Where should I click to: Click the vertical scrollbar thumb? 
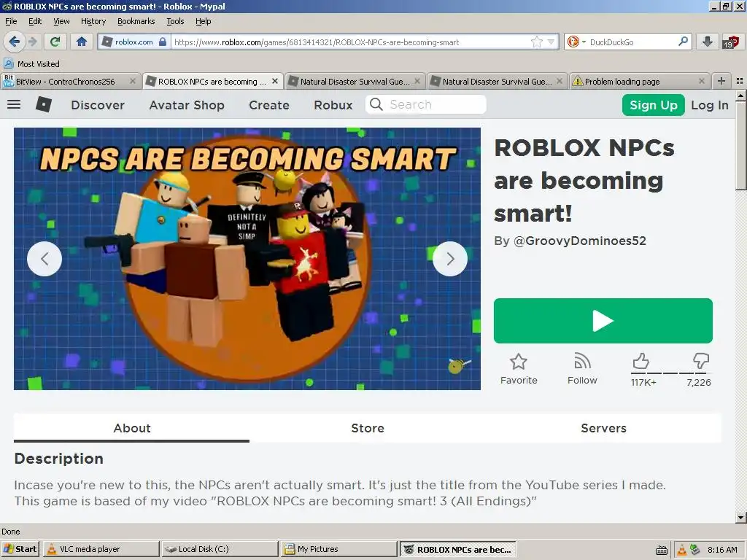coord(741,146)
